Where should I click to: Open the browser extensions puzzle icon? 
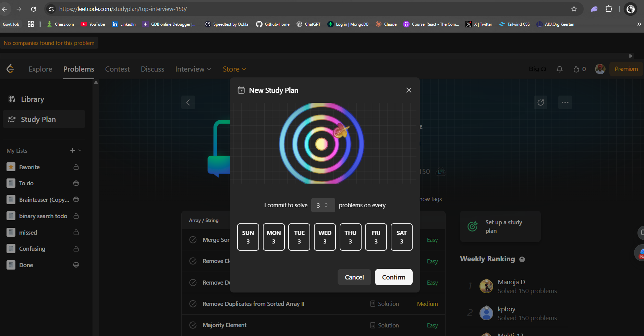(609, 9)
